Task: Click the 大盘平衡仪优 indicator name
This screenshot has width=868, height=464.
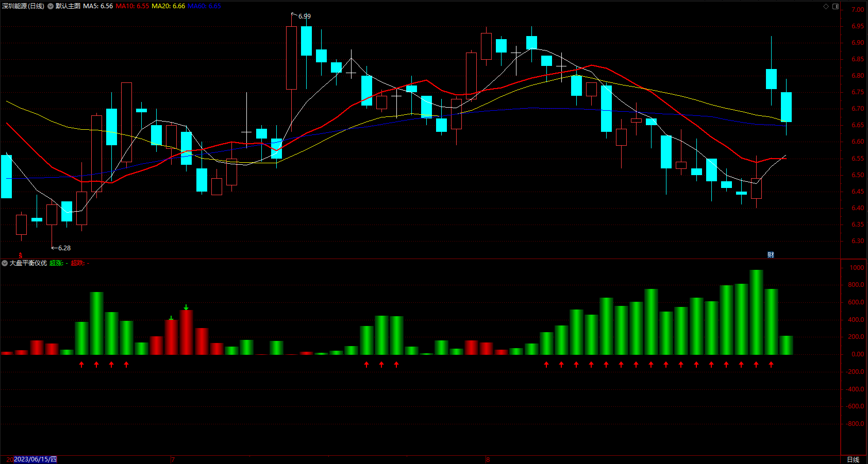Action: click(x=28, y=263)
